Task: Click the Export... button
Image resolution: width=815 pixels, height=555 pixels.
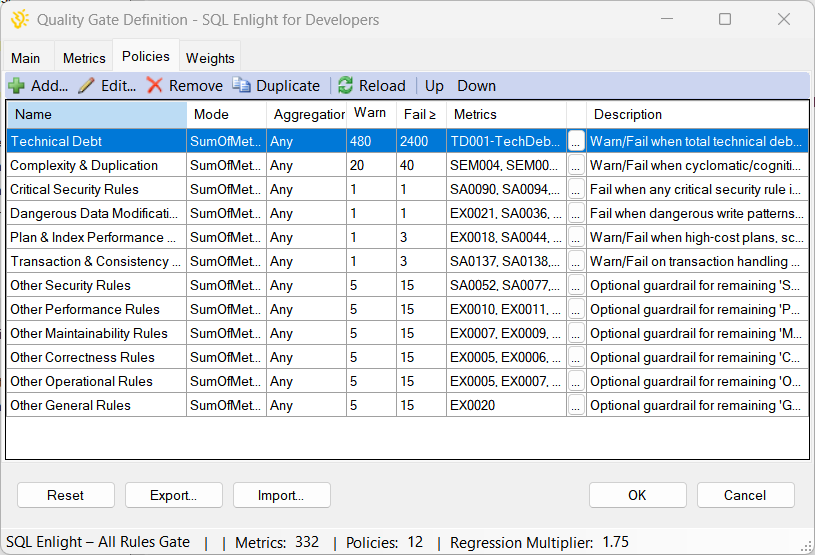Action: coord(174,495)
